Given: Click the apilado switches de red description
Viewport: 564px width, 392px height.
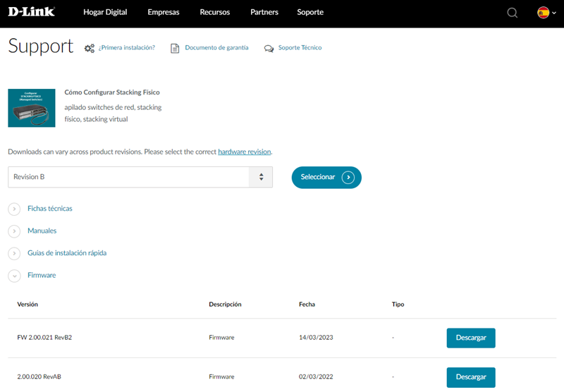Looking at the screenshot, I should pyautogui.click(x=113, y=113).
